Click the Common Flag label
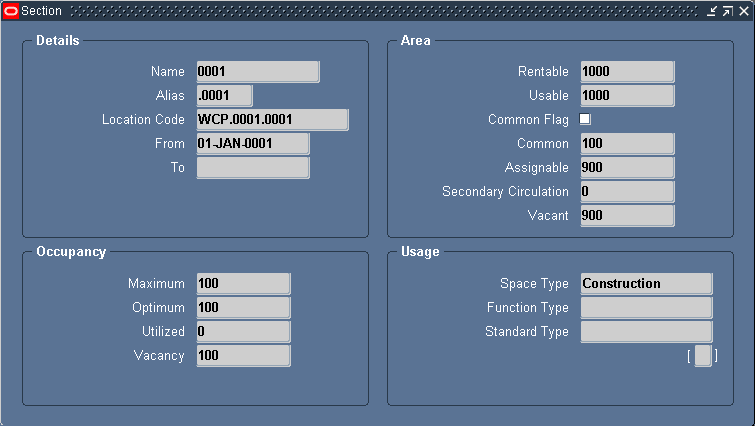The width and height of the screenshot is (755, 426). tap(528, 119)
